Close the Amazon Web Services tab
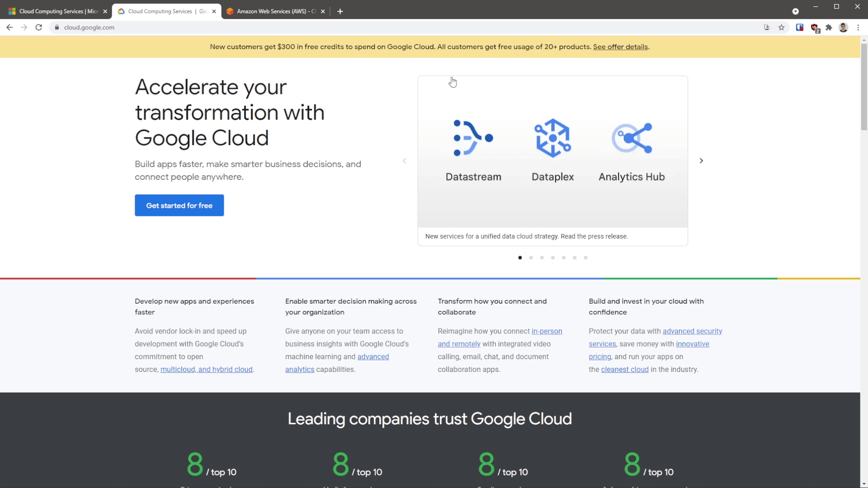Screen dimensions: 868x488 point(323,11)
